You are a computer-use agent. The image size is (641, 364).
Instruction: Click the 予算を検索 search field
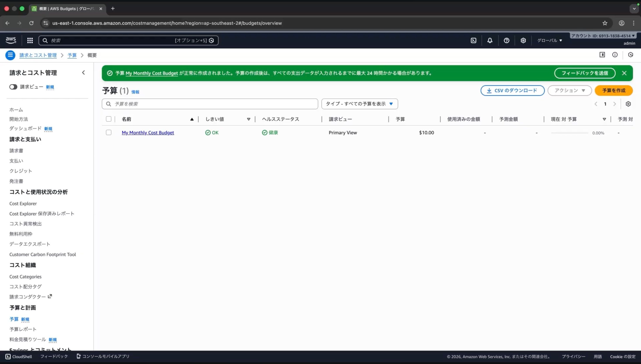point(210,104)
